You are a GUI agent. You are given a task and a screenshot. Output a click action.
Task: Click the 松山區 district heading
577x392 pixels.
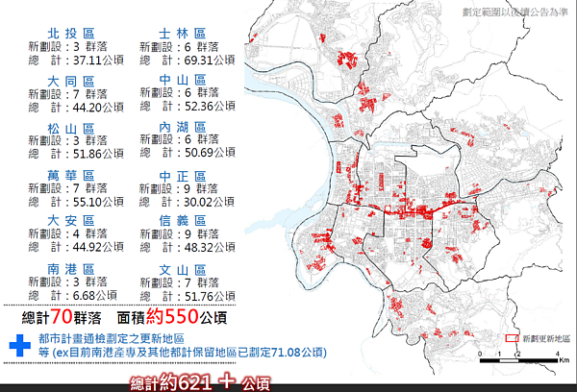[x=71, y=129]
